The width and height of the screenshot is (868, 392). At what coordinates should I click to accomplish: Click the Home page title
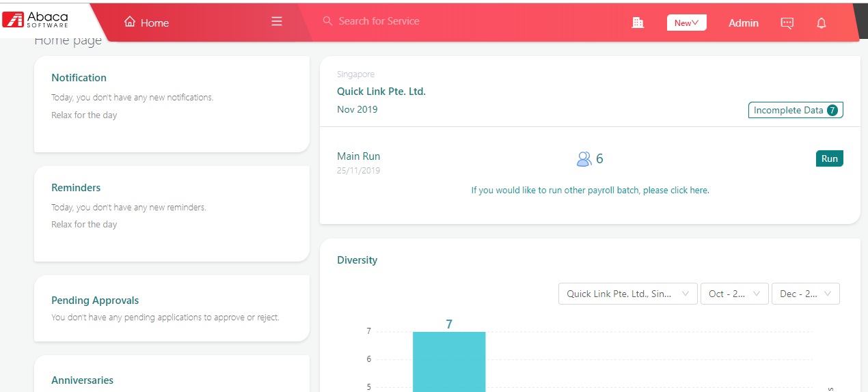(x=68, y=41)
